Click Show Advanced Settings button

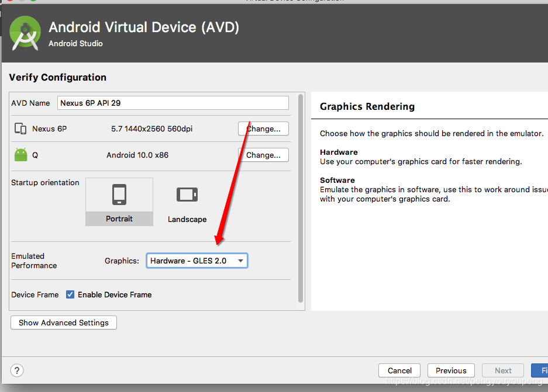point(64,322)
